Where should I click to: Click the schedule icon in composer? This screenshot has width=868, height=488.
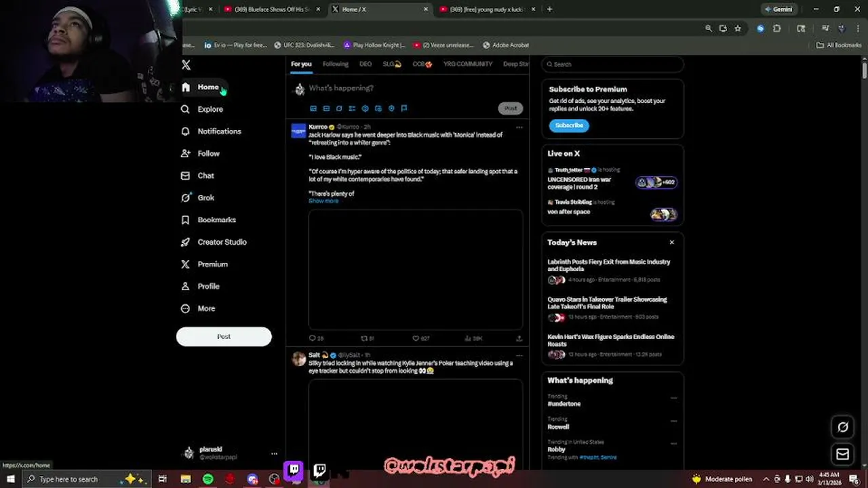pyautogui.click(x=378, y=108)
